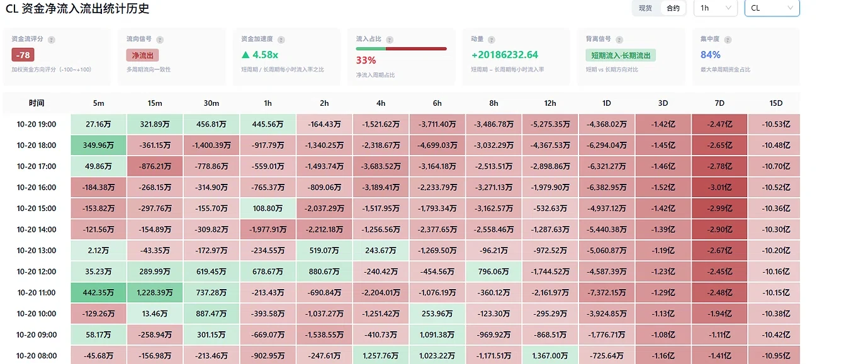Click the help icon beside 资金流评分
868x364 pixels.
51,40
